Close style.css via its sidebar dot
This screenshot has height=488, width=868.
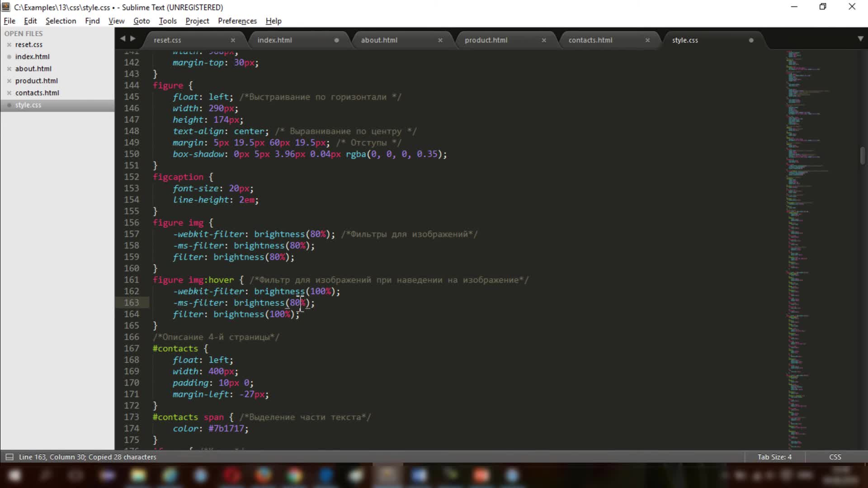(x=9, y=105)
